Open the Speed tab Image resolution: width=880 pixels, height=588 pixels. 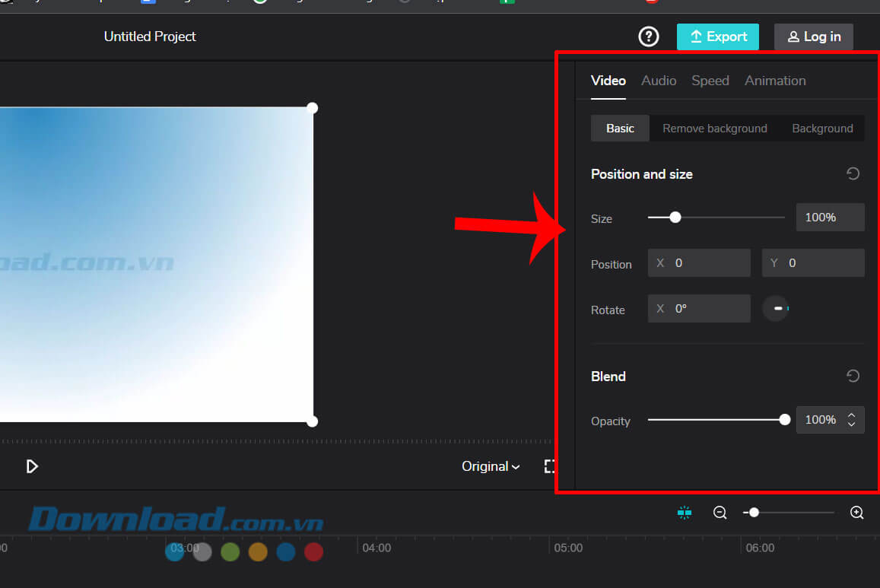pos(710,81)
